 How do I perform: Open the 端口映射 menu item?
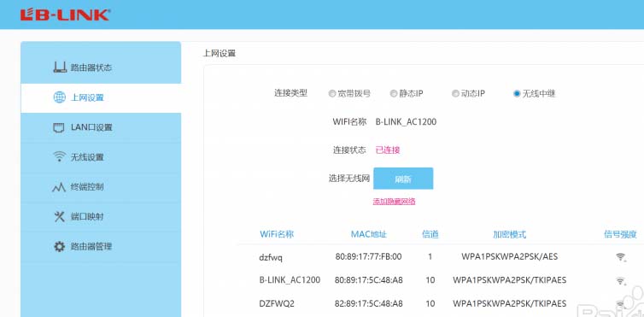101,217
